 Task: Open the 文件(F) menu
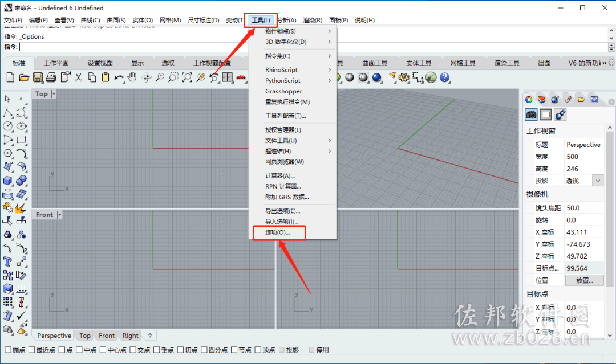[x=13, y=20]
